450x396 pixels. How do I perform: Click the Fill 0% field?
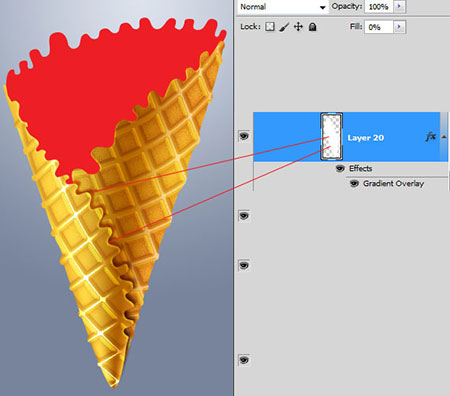click(x=379, y=27)
